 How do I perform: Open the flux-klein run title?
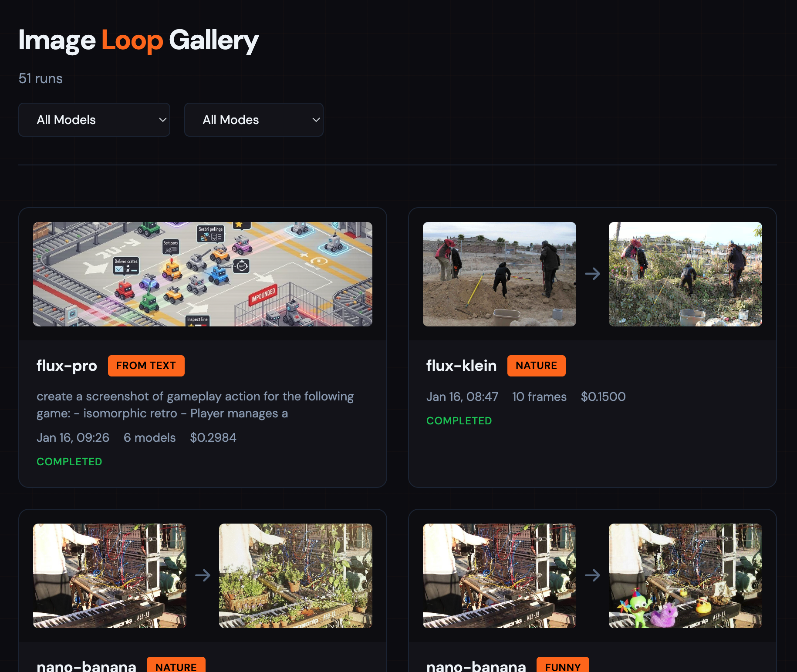461,366
